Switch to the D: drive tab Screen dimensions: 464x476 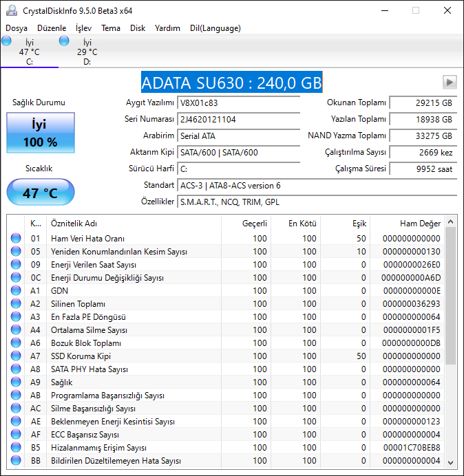pos(87,52)
